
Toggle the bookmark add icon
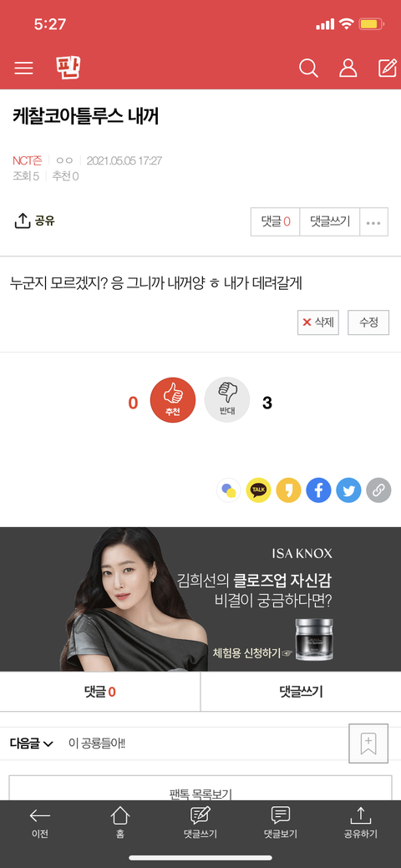click(368, 743)
